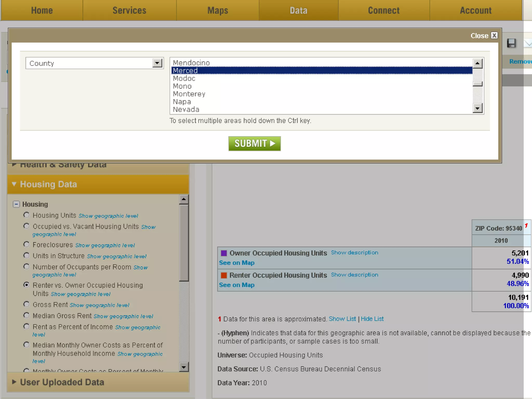Click the save disk icon
The height and width of the screenshot is (399, 532).
click(511, 43)
